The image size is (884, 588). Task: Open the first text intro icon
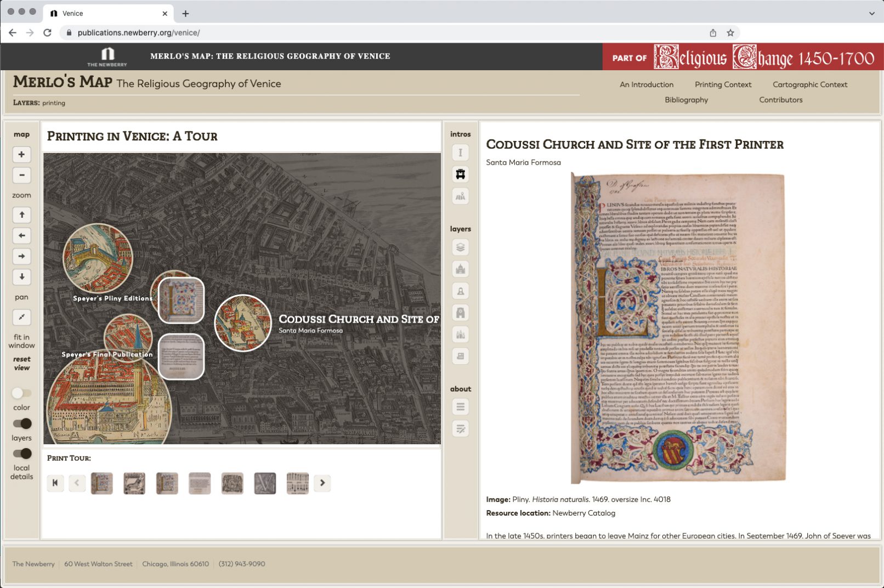(460, 152)
